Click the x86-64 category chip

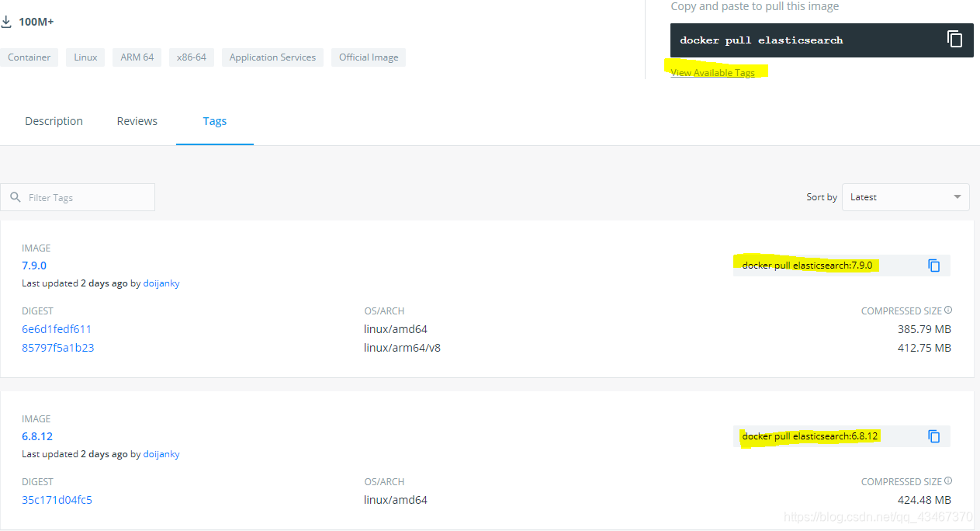coord(192,57)
